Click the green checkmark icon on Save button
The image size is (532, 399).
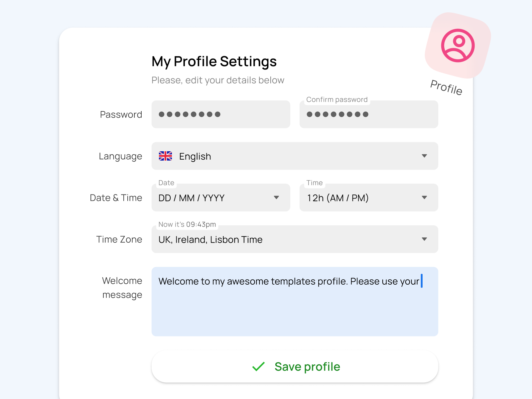coord(258,366)
